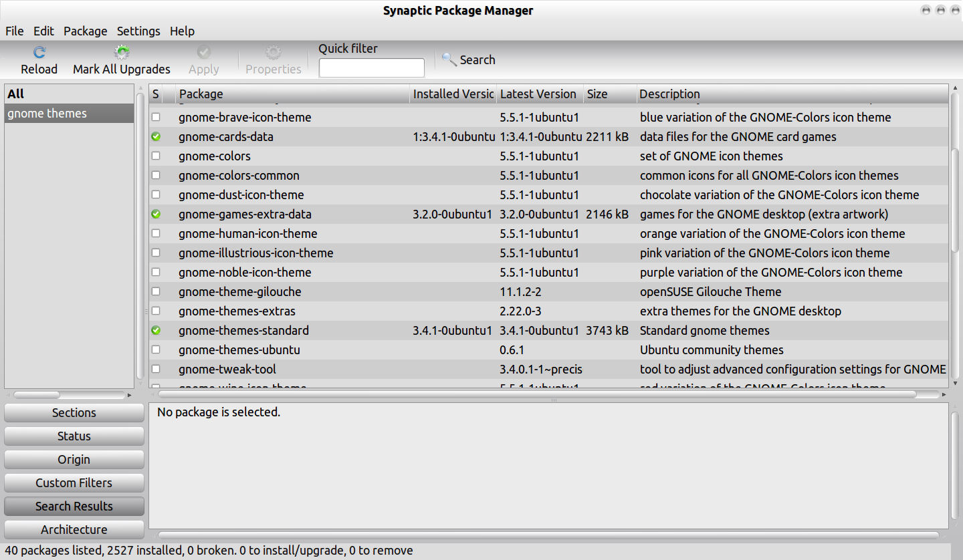Click the Properties gear icon

(x=273, y=52)
